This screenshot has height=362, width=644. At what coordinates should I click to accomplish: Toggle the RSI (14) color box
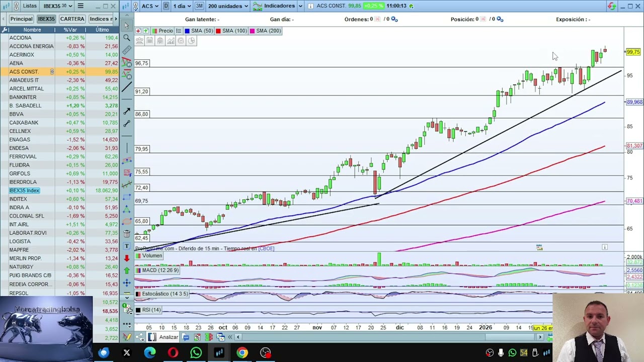pyautogui.click(x=138, y=310)
